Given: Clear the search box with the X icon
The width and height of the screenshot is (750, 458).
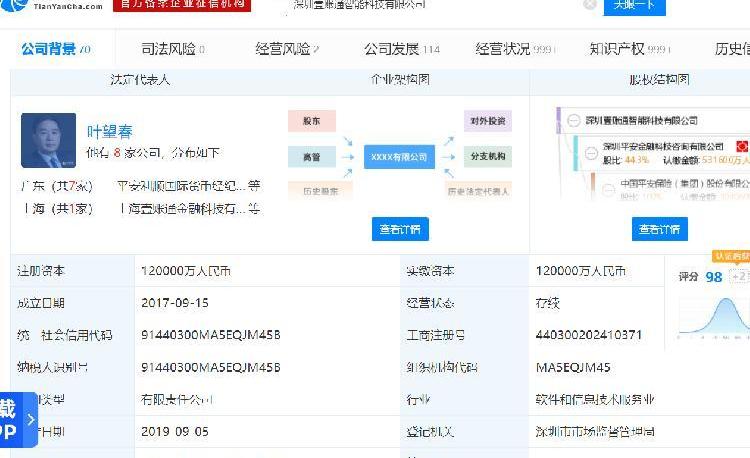Looking at the screenshot, I should [590, 4].
